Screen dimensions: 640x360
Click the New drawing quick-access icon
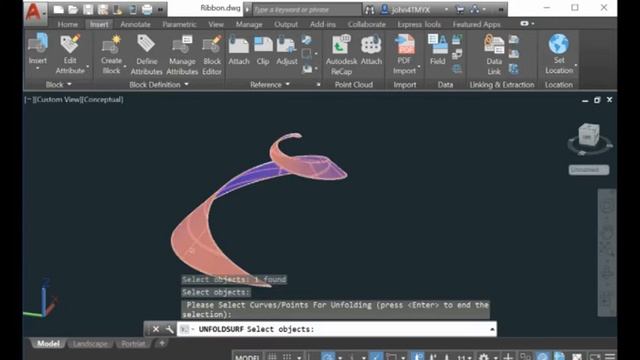click(59, 9)
